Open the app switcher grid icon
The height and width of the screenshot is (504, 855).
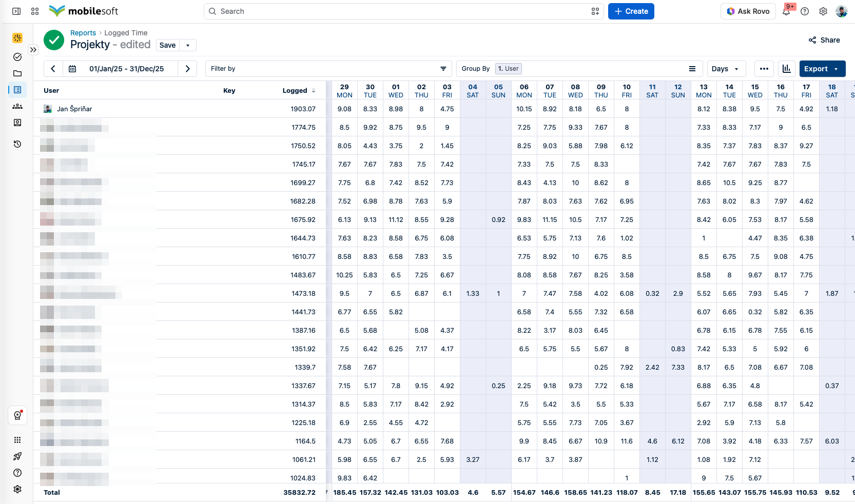(35, 11)
